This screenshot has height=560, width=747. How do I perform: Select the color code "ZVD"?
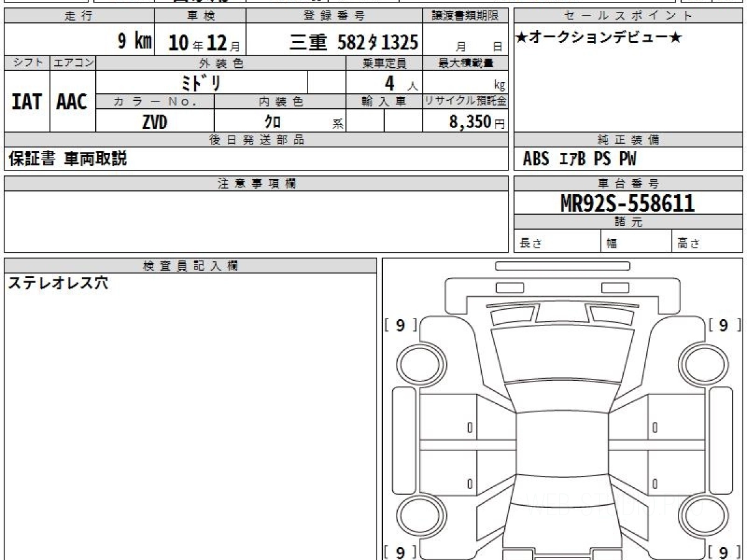tap(154, 122)
